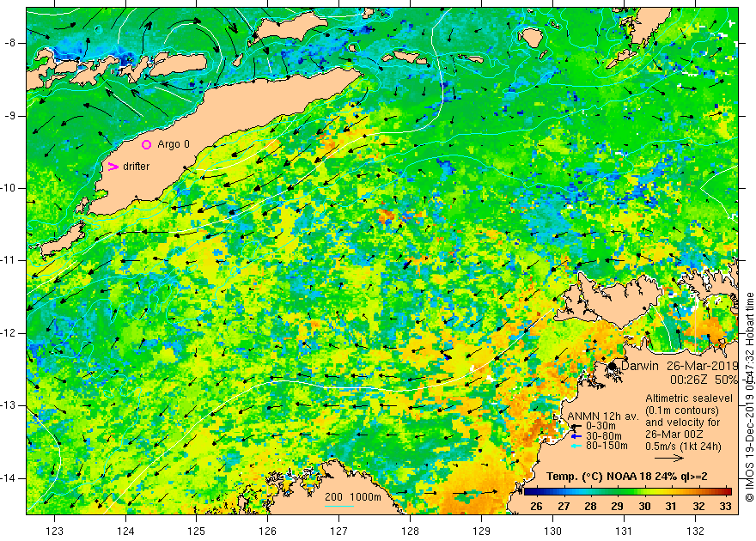The height and width of the screenshot is (541, 756).
Task: Click longitude axis label 127
Action: [x=339, y=531]
